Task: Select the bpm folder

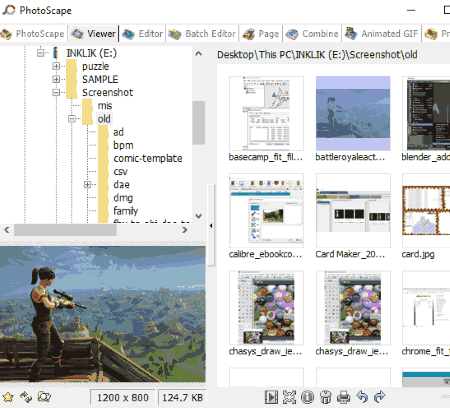Action: [123, 145]
